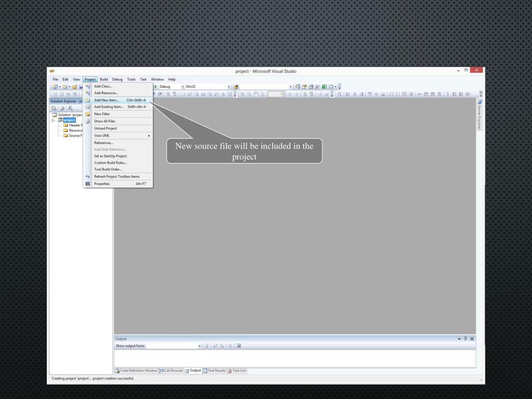The width and height of the screenshot is (532, 399).
Task: Choose Refresh Project Toolbox Items
Action: [x=118, y=177]
